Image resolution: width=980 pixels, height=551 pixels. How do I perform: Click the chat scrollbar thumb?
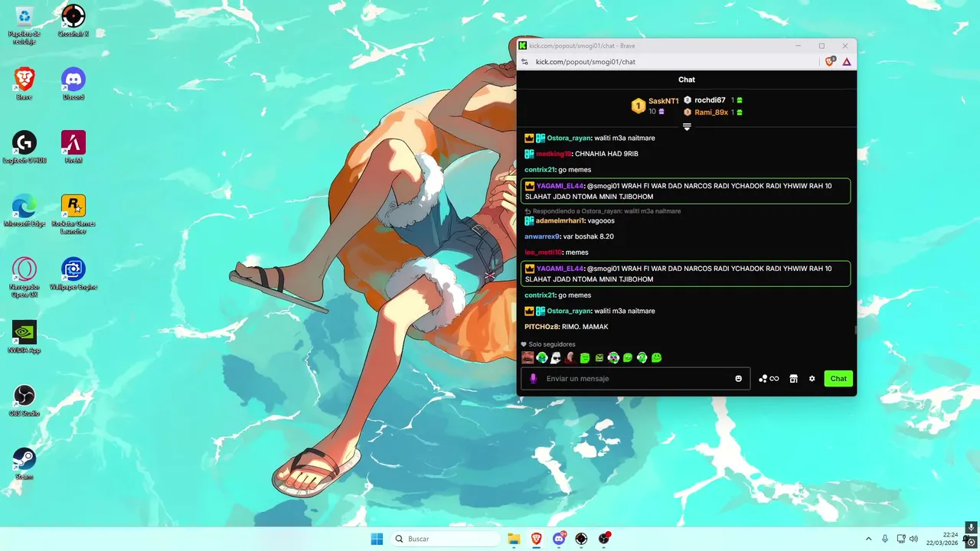point(855,330)
